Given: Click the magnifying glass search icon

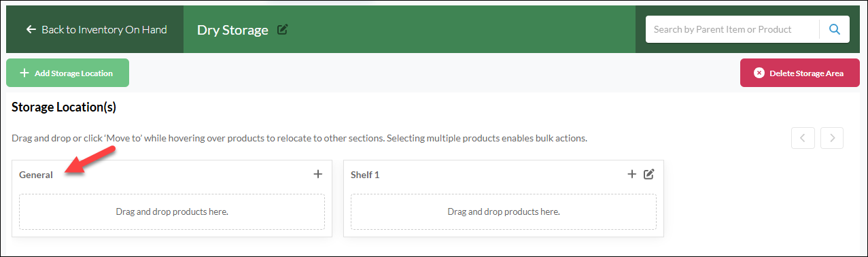Looking at the screenshot, I should click(835, 29).
